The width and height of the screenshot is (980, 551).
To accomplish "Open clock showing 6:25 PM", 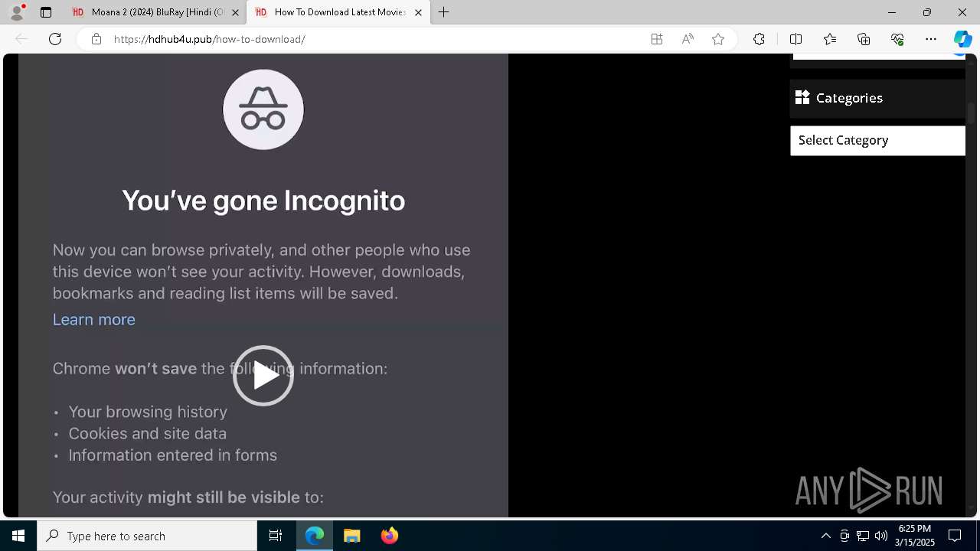I will click(x=914, y=536).
